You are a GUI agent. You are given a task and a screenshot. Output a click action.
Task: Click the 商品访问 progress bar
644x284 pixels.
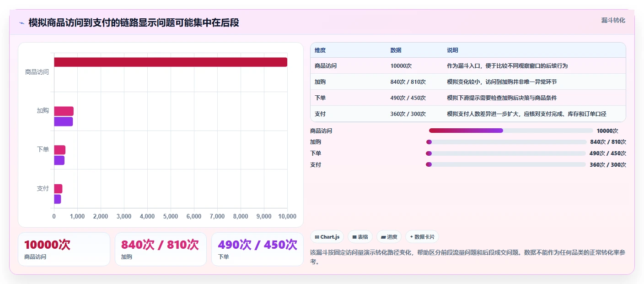pos(511,131)
